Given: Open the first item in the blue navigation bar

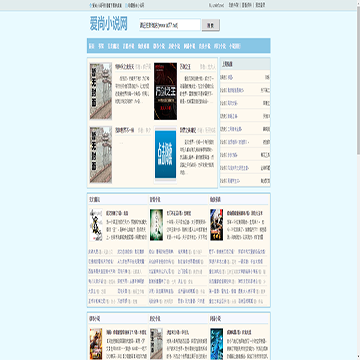Looking at the screenshot, I should [91, 46].
